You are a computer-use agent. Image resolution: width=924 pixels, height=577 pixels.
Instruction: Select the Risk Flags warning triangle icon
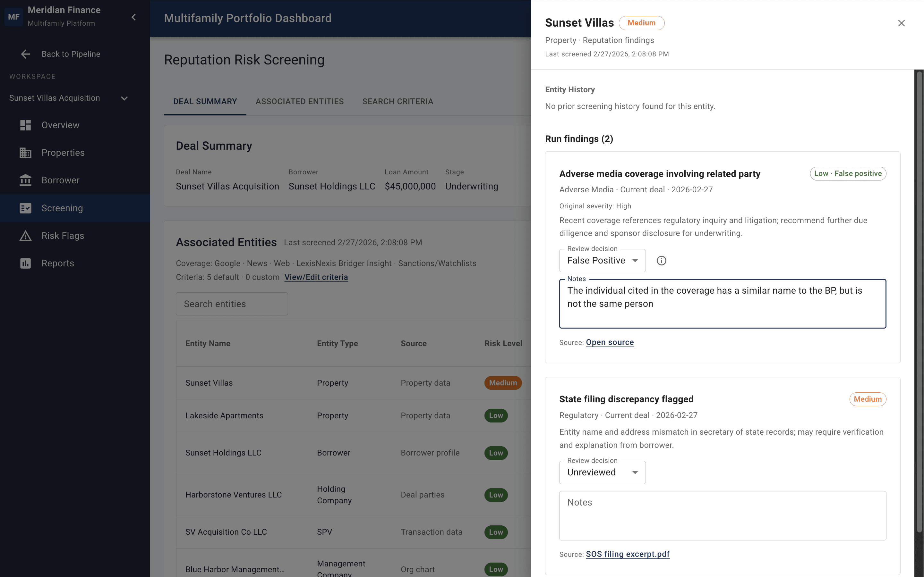tap(25, 236)
